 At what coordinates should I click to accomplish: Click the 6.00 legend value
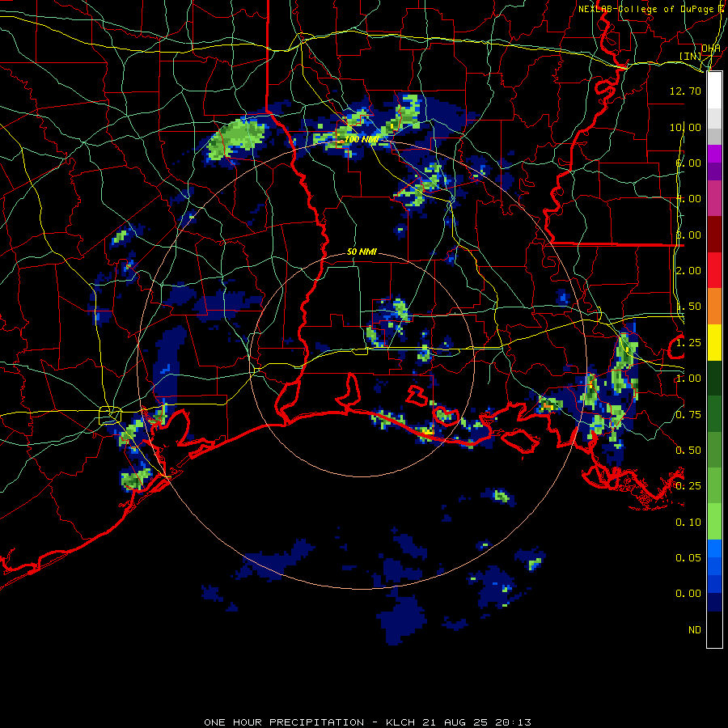tap(688, 163)
